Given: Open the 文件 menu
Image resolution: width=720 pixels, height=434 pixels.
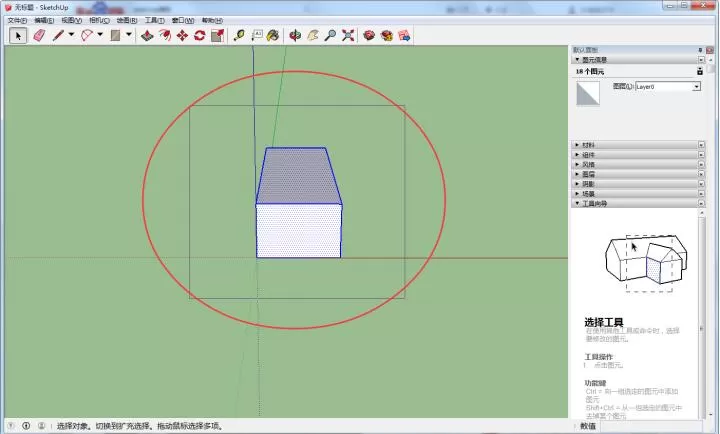Looking at the screenshot, I should pyautogui.click(x=17, y=20).
